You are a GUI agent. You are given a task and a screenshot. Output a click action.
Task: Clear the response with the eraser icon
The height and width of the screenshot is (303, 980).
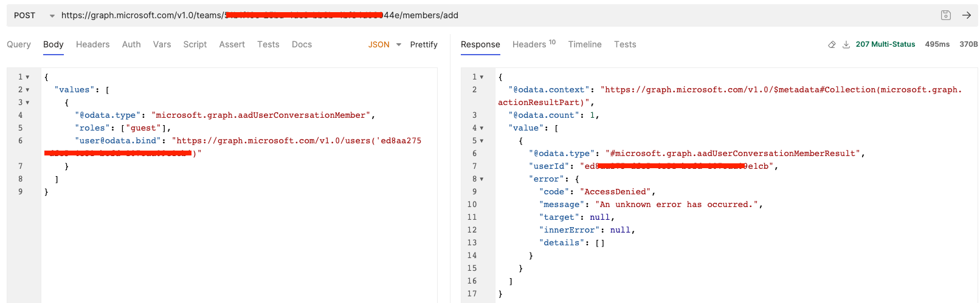832,44
